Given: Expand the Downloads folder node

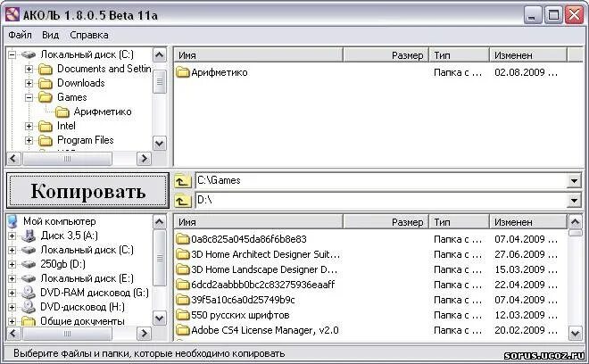Looking at the screenshot, I should pos(29,83).
